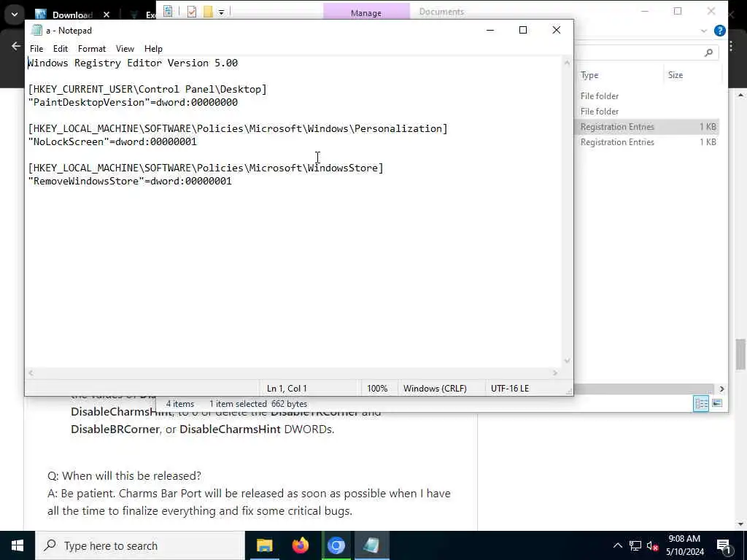Open the Chromium browser taskbar icon
The width and height of the screenshot is (747, 560).
pos(336,545)
